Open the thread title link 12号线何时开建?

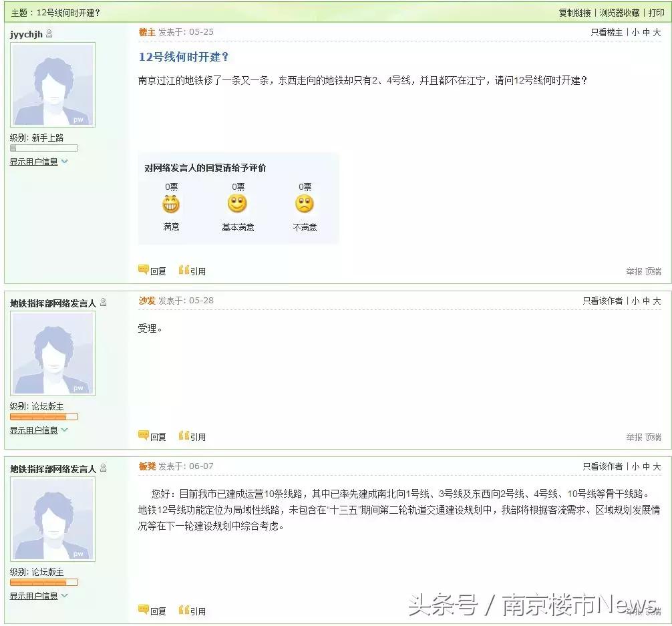(x=182, y=57)
